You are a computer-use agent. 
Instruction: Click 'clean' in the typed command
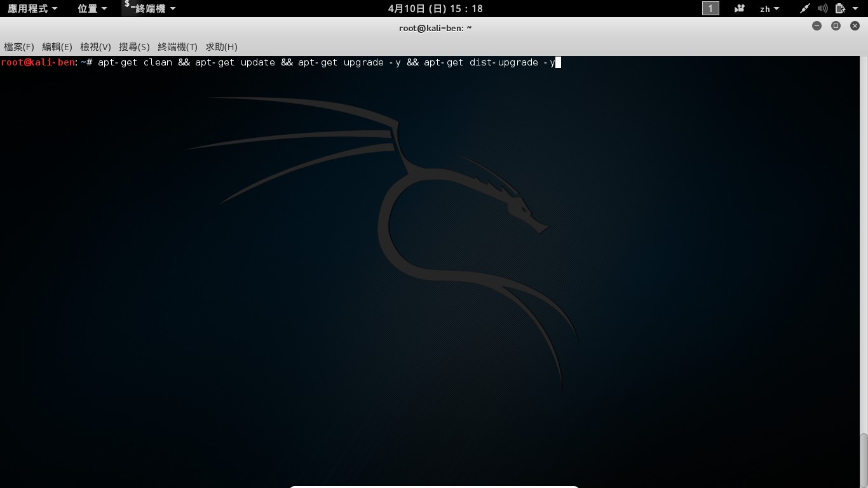point(158,62)
